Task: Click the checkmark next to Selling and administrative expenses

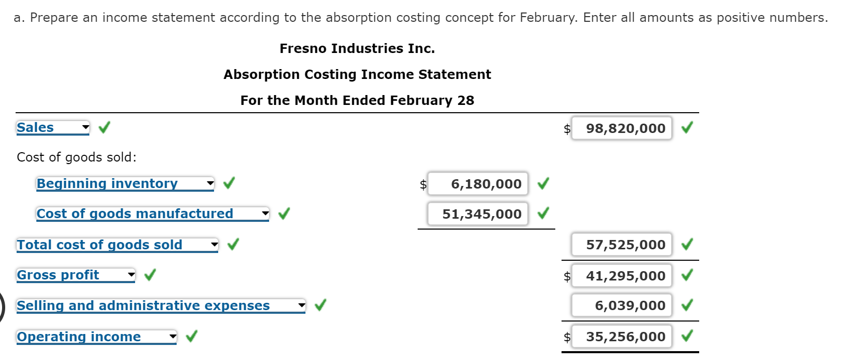Action: 319,305
